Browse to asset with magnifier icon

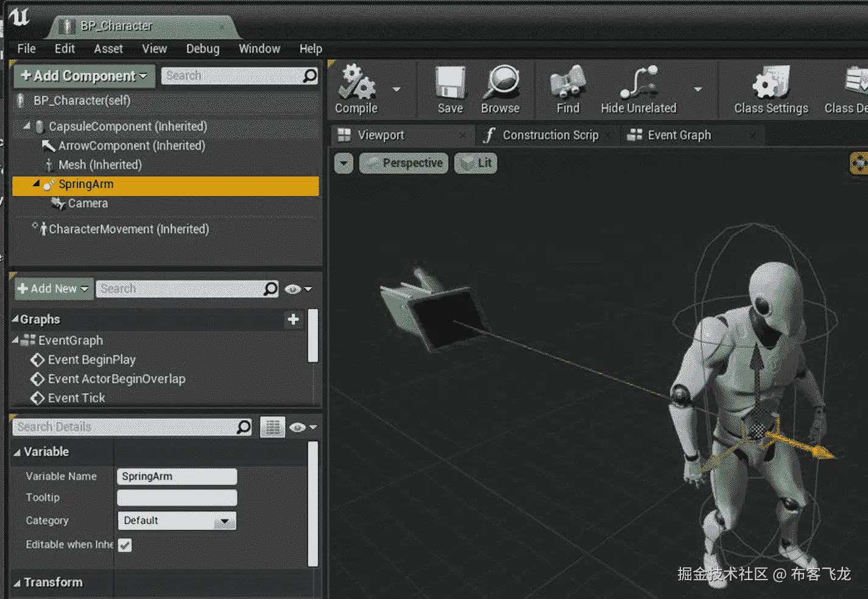(501, 82)
